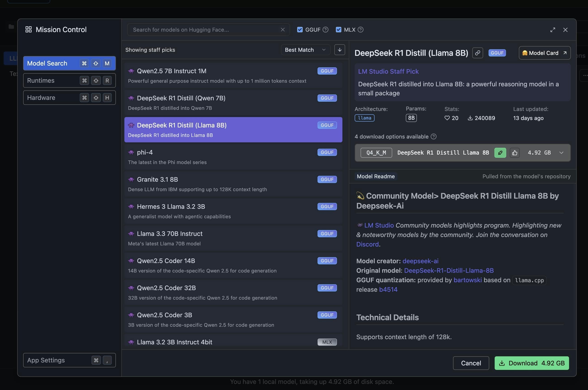Screen dimensions: 588x390
Task: Click the MLX help question mark icon
Action: (360, 30)
